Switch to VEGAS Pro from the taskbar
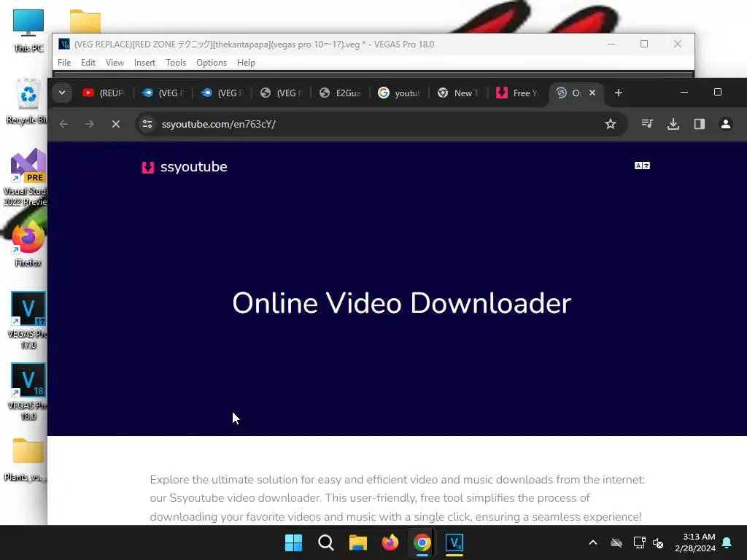 click(454, 542)
